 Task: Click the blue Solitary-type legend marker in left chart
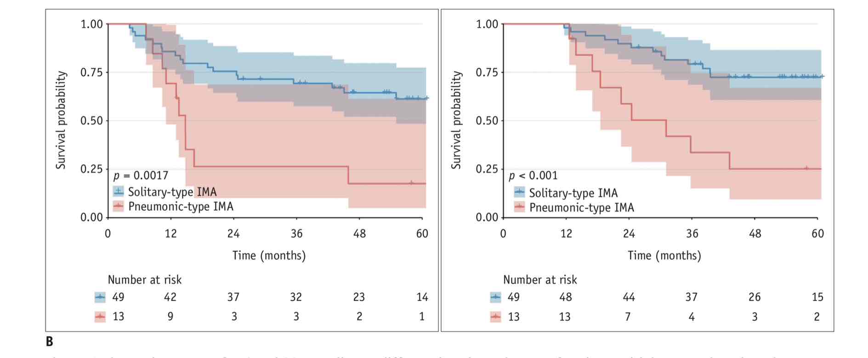pyautogui.click(x=119, y=191)
